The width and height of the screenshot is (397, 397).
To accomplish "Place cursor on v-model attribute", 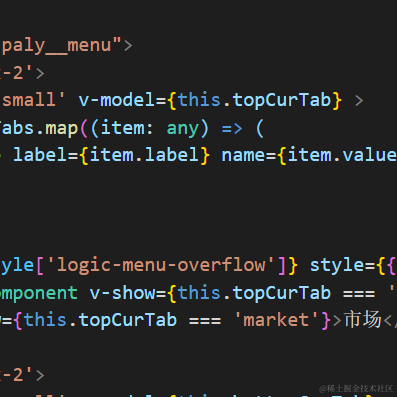I will [x=117, y=100].
